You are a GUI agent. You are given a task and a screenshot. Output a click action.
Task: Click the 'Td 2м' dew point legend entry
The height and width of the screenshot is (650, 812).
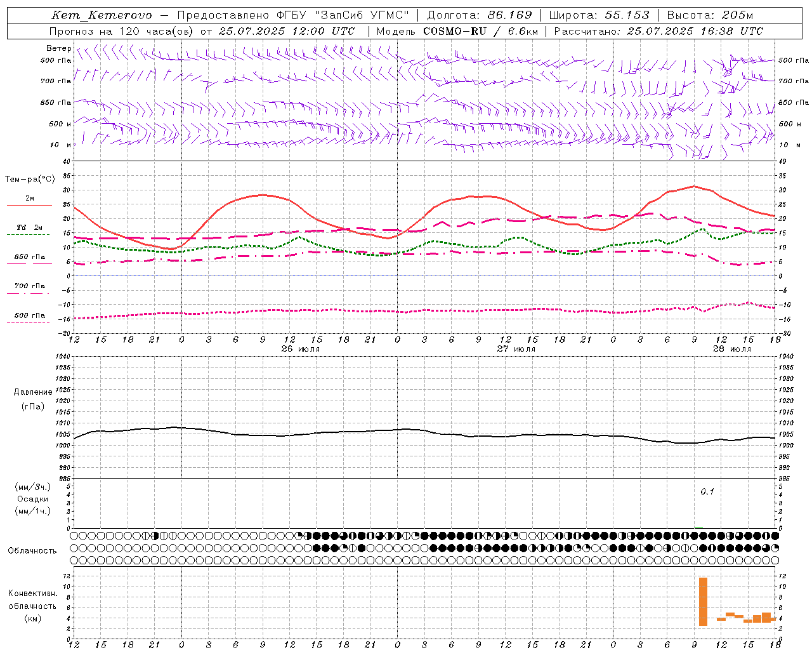30,227
